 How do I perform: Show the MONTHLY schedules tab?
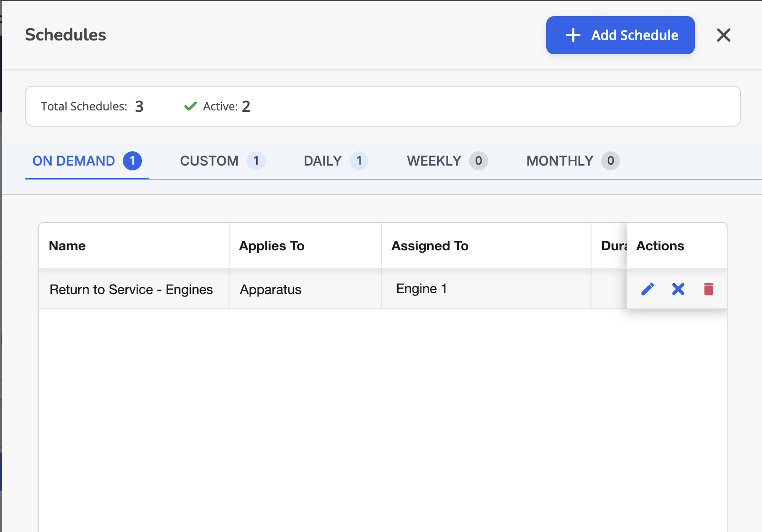point(573,161)
